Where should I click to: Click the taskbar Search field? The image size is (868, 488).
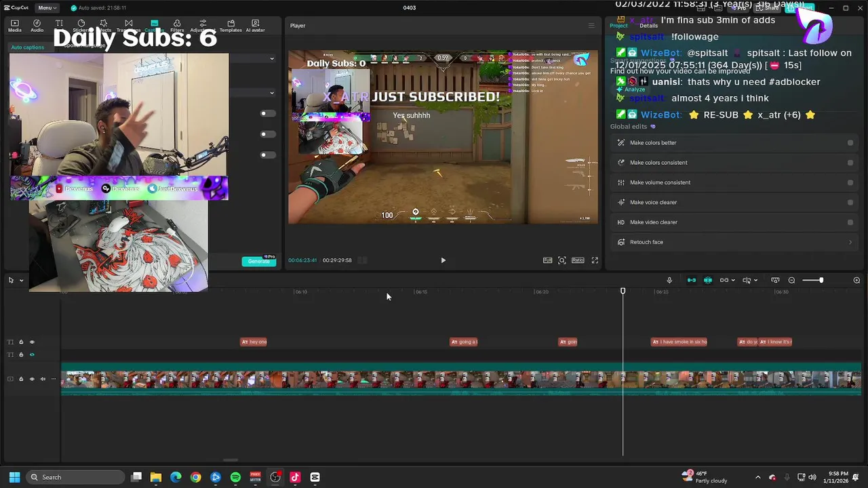(76, 477)
